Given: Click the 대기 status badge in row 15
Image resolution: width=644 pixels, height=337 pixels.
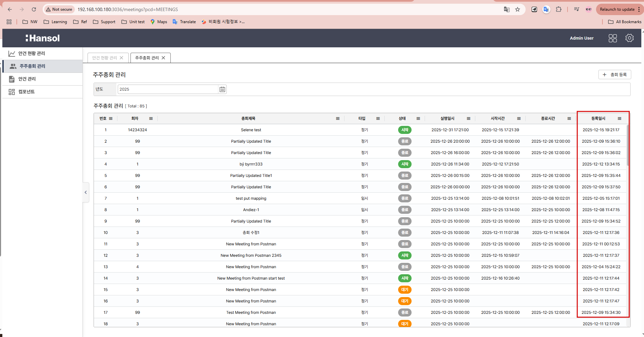Looking at the screenshot, I should tap(405, 290).
